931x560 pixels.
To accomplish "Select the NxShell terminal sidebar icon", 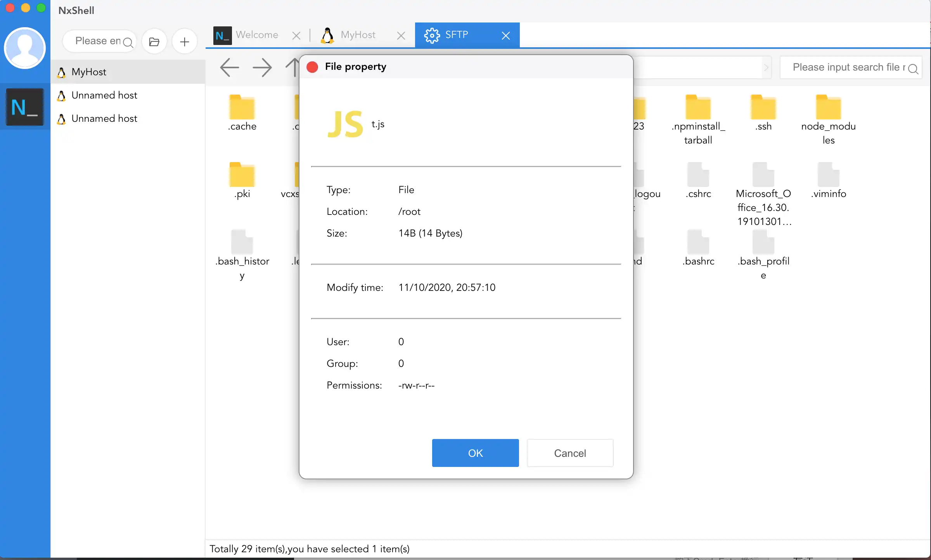I will coord(25,107).
